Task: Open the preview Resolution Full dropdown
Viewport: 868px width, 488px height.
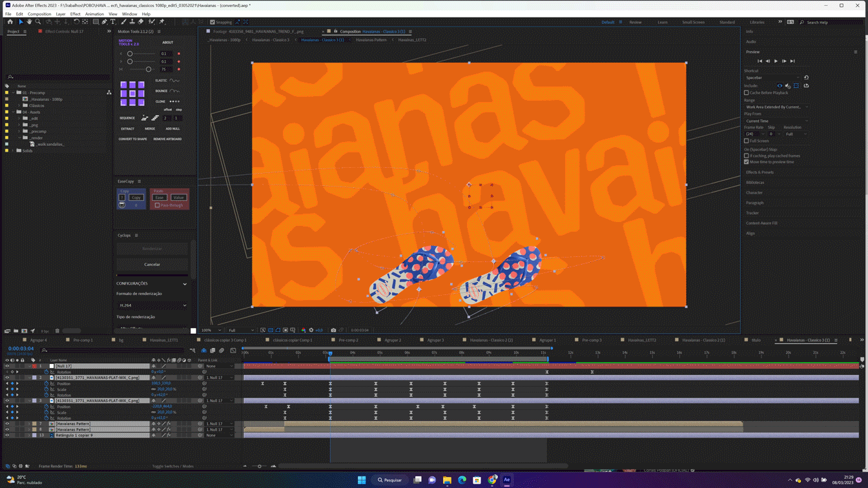Action: [x=796, y=134]
